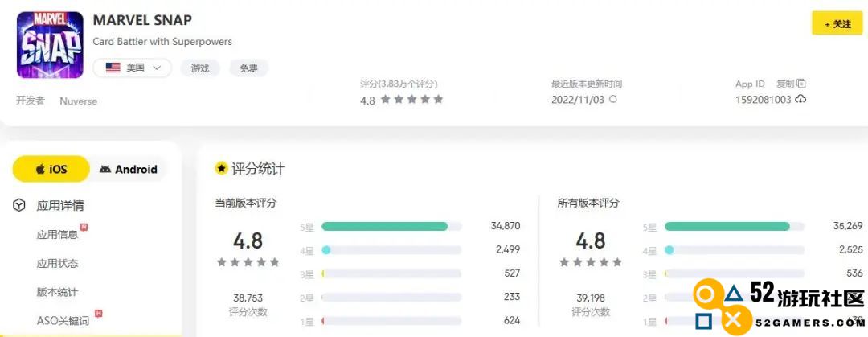Open the 美国 country dropdown
This screenshot has width=868, height=337.
coord(133,68)
